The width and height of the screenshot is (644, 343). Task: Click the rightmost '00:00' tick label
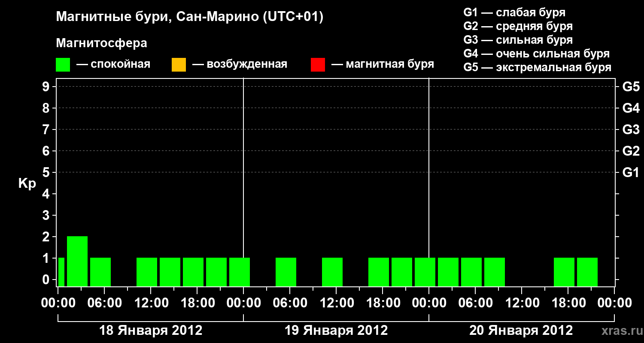pos(614,303)
